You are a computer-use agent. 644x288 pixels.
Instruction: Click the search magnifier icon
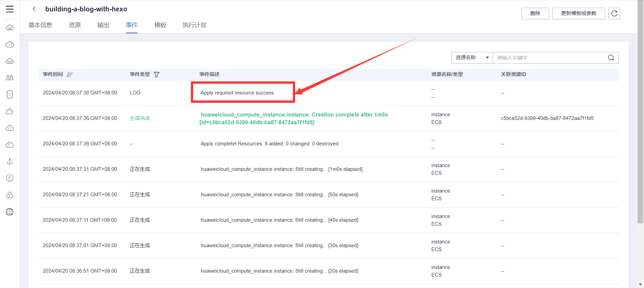[x=611, y=58]
